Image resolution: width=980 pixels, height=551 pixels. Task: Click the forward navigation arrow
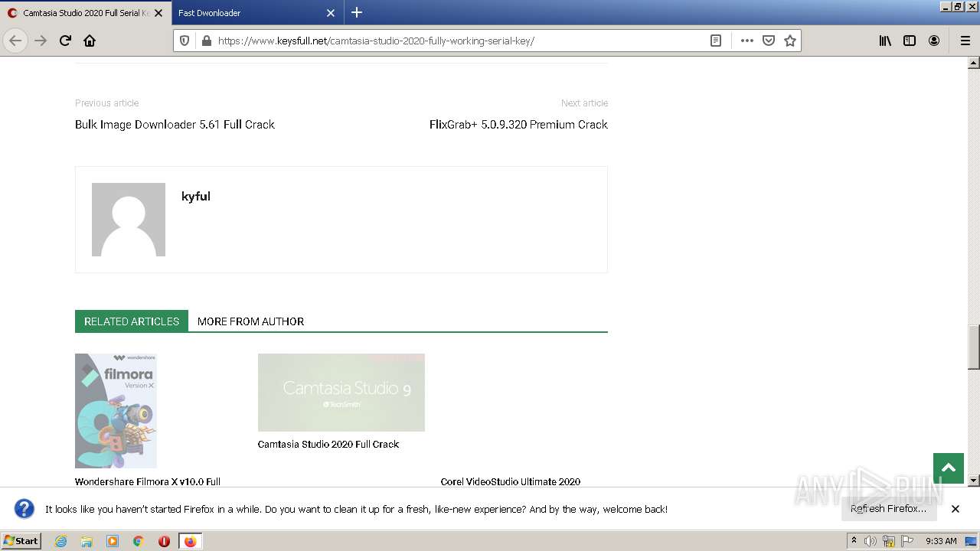click(x=41, y=41)
